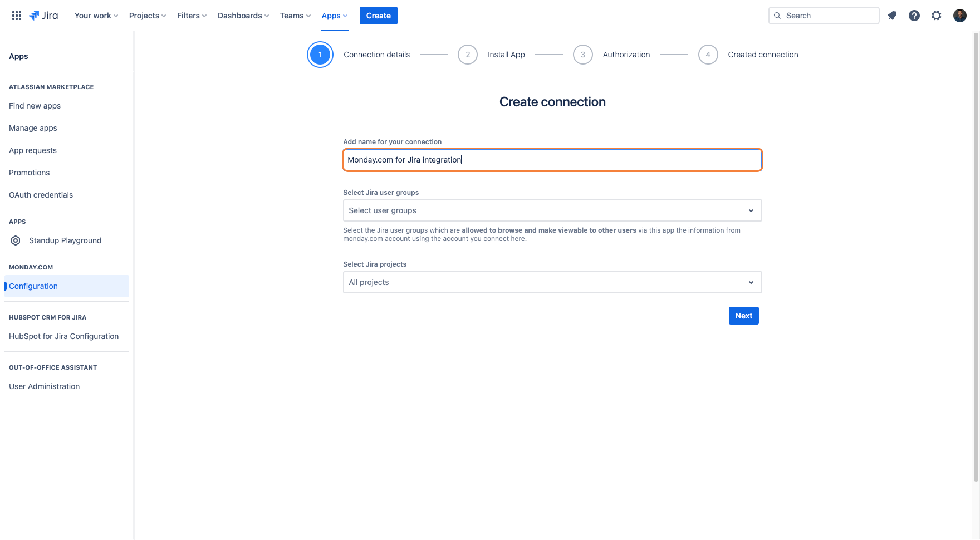Open Your work menu
This screenshot has width=980, height=540.
click(96, 16)
